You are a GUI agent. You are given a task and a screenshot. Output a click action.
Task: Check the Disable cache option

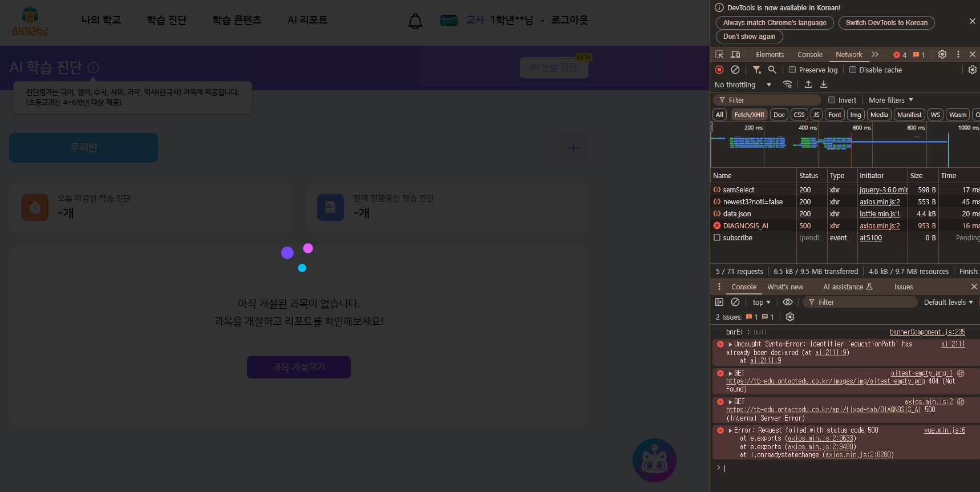pos(853,70)
